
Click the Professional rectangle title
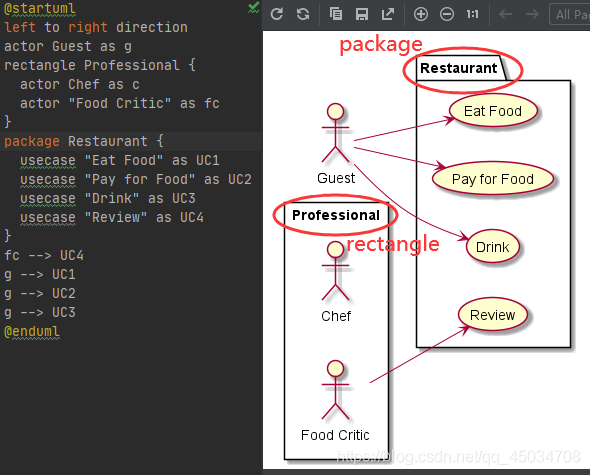click(x=336, y=215)
